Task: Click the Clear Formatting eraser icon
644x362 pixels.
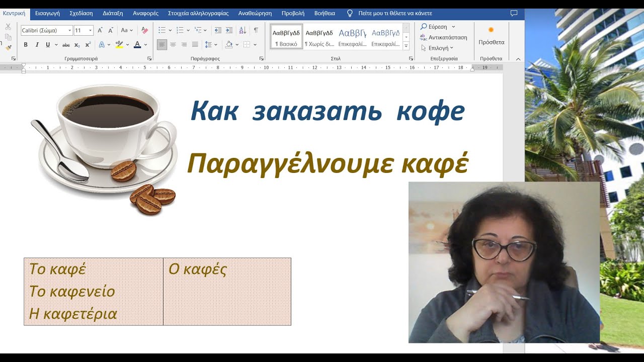Action: tap(145, 30)
